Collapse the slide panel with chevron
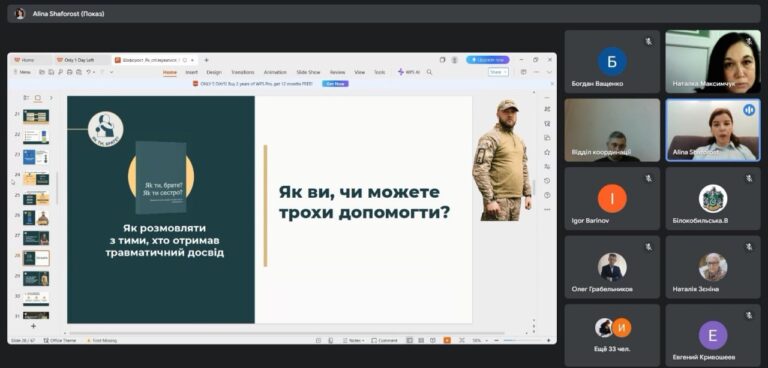The image size is (768, 368). coord(51,98)
